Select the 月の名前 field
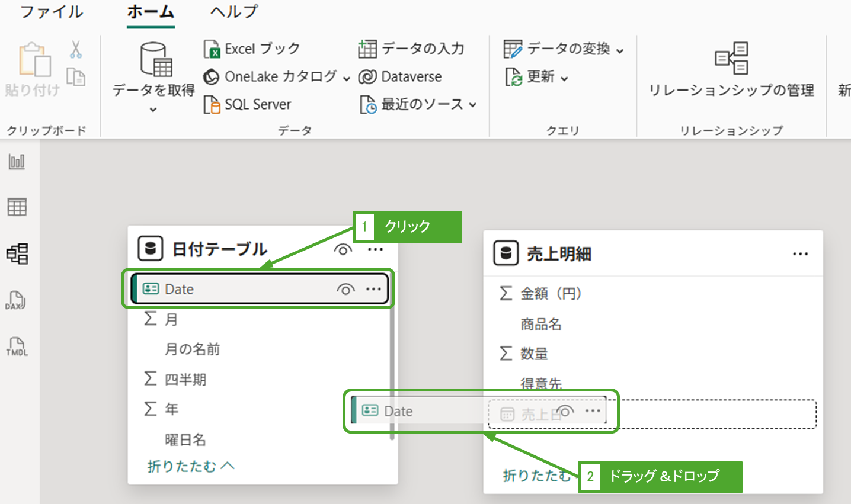851x504 pixels. click(192, 349)
